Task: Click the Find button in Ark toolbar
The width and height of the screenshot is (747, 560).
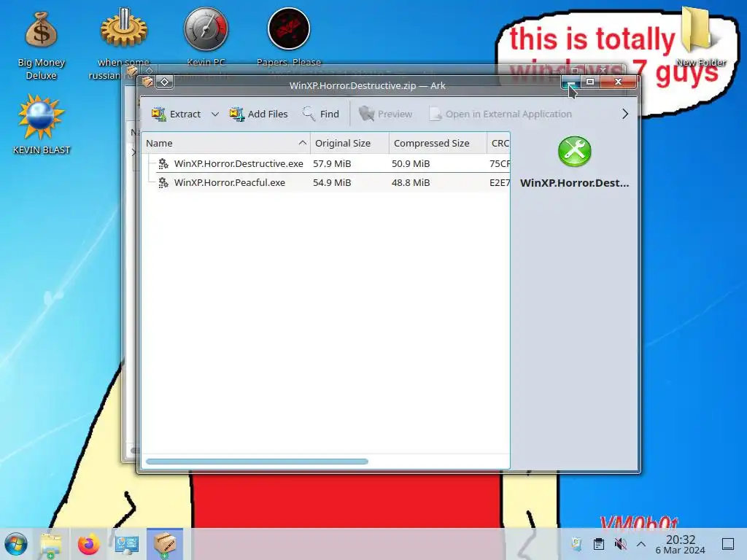Action: (x=321, y=114)
